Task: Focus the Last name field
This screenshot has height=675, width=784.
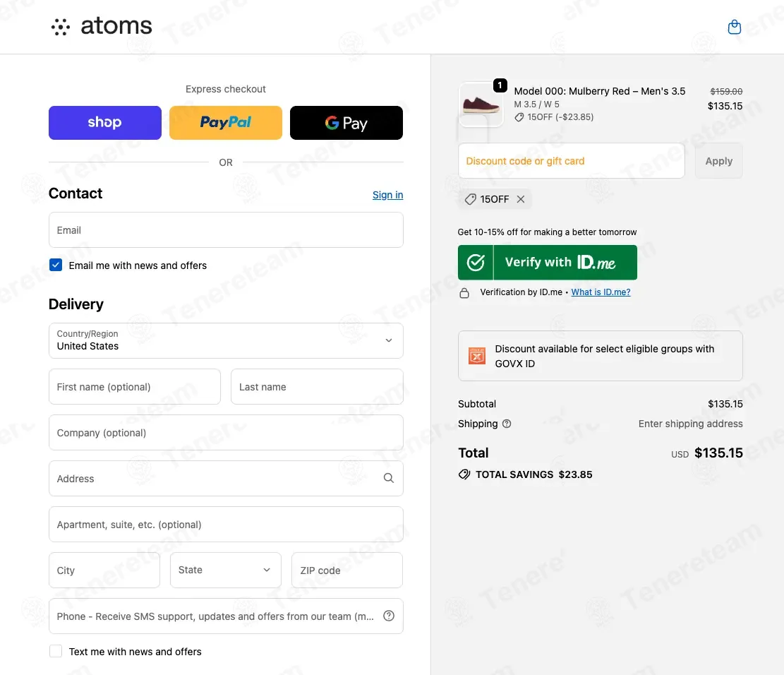Action: (317, 387)
